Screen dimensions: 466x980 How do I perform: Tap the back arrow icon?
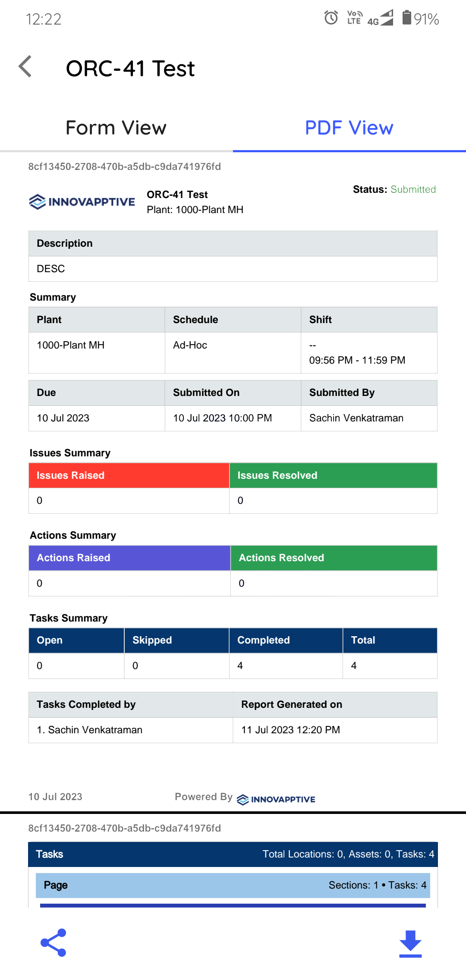coord(25,67)
